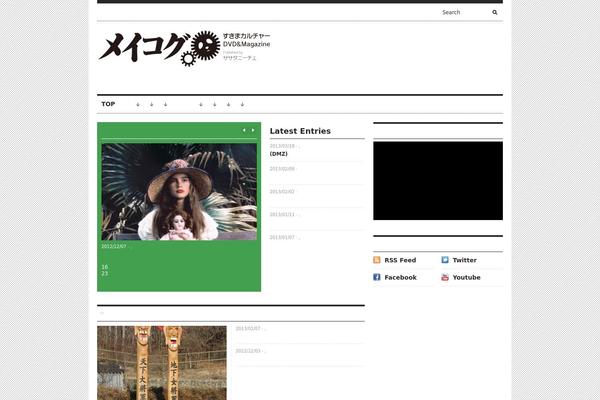
Task: Open the Twitter link
Action: pyautogui.click(x=465, y=260)
